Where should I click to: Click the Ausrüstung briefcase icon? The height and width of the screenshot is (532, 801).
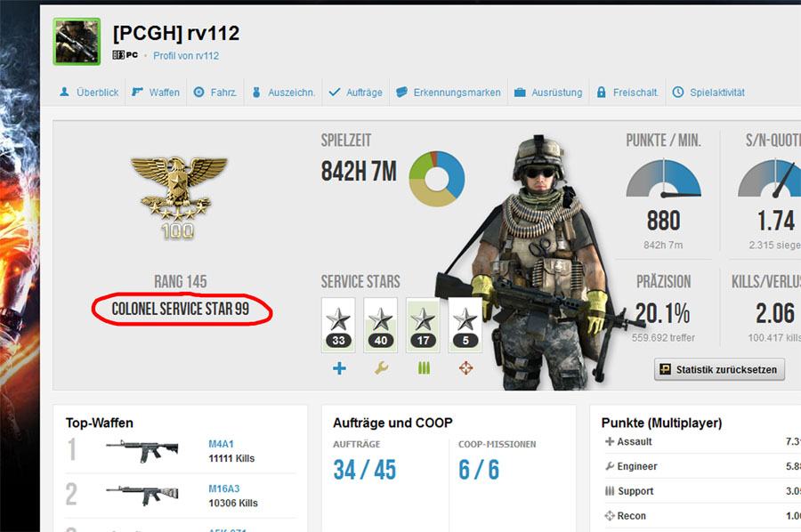click(x=520, y=93)
